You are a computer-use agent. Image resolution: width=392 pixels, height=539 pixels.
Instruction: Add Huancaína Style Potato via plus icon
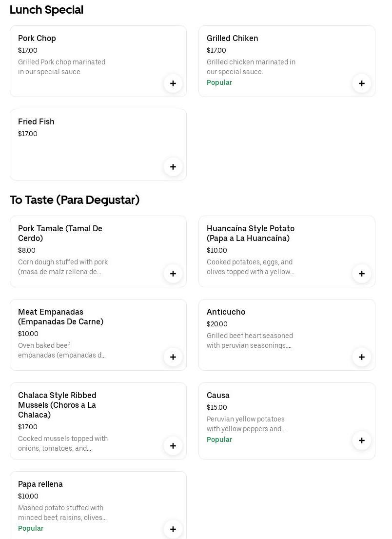click(362, 274)
